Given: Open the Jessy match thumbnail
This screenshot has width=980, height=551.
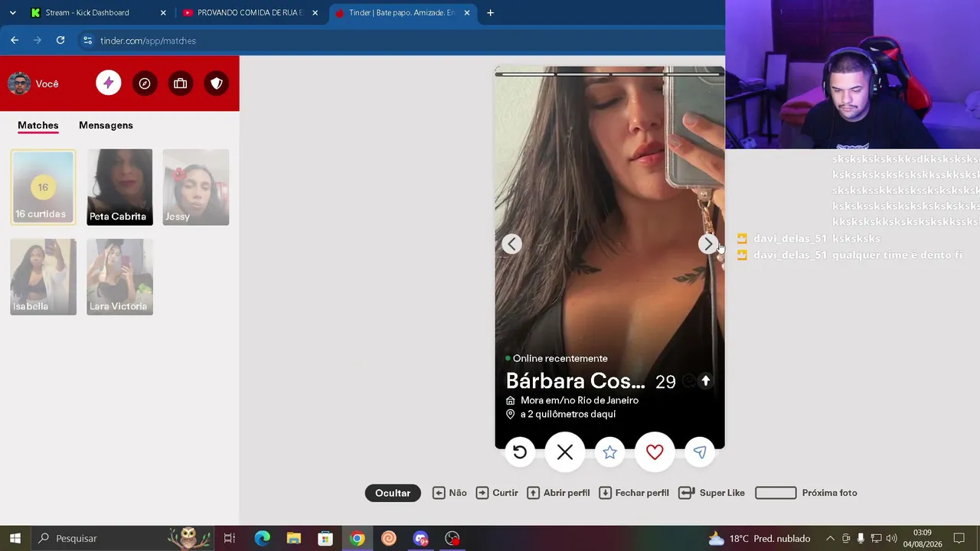Looking at the screenshot, I should (x=196, y=187).
